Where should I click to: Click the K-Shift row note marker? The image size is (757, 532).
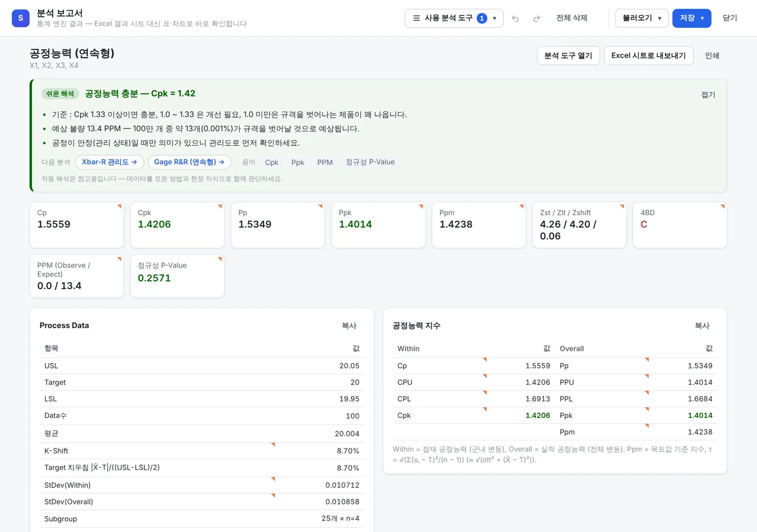[273, 445]
